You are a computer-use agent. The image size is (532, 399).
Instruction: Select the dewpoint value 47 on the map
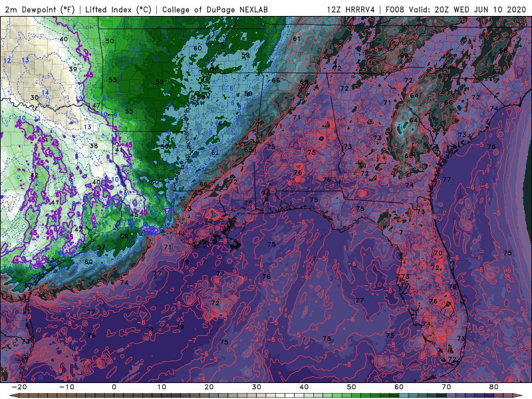click(96, 106)
